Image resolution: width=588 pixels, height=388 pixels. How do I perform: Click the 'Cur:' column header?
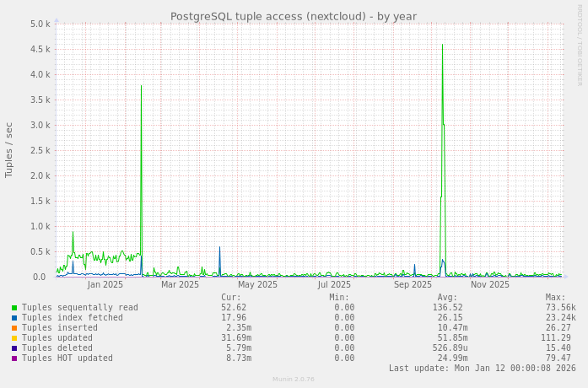click(x=231, y=297)
